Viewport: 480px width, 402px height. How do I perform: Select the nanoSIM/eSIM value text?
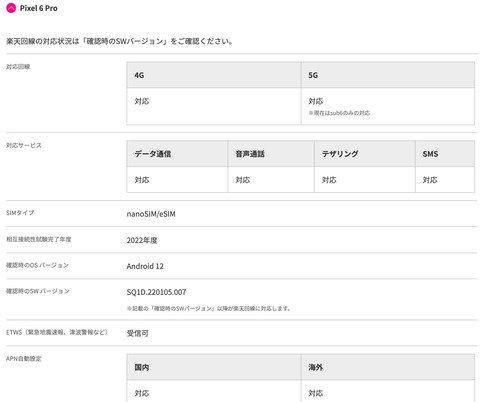(151, 214)
